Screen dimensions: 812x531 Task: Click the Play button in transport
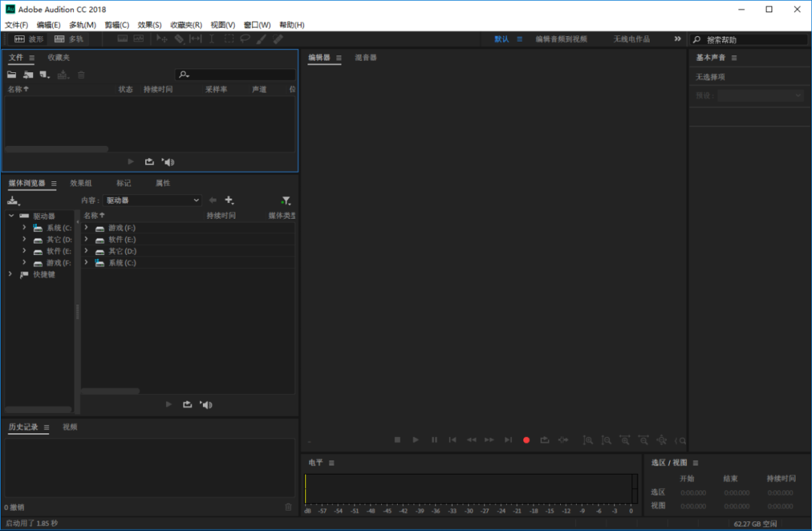415,440
